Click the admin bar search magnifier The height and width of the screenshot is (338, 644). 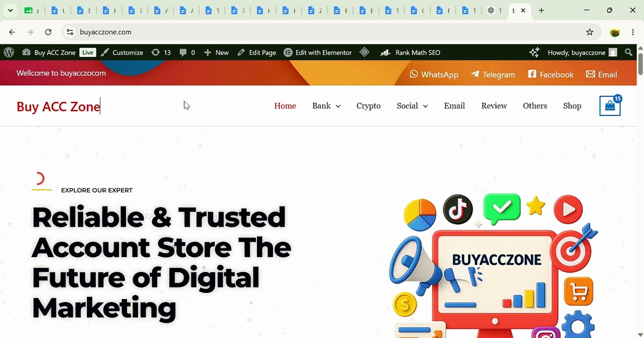coord(628,53)
